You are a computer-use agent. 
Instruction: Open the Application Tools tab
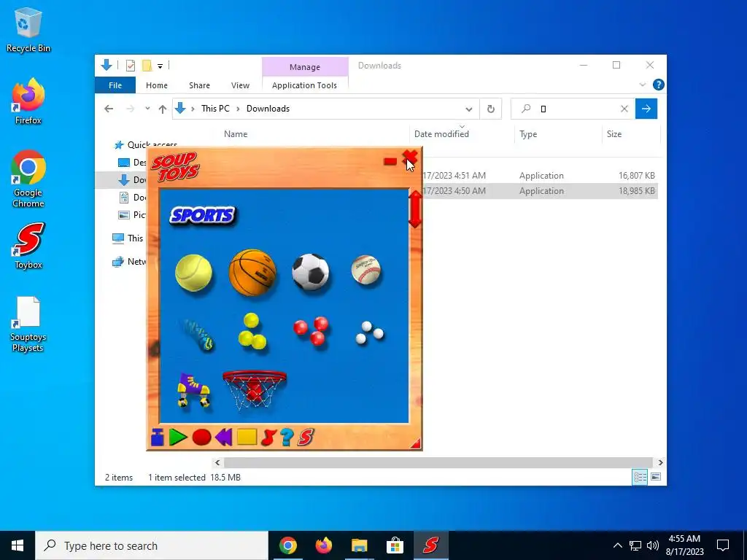point(304,85)
